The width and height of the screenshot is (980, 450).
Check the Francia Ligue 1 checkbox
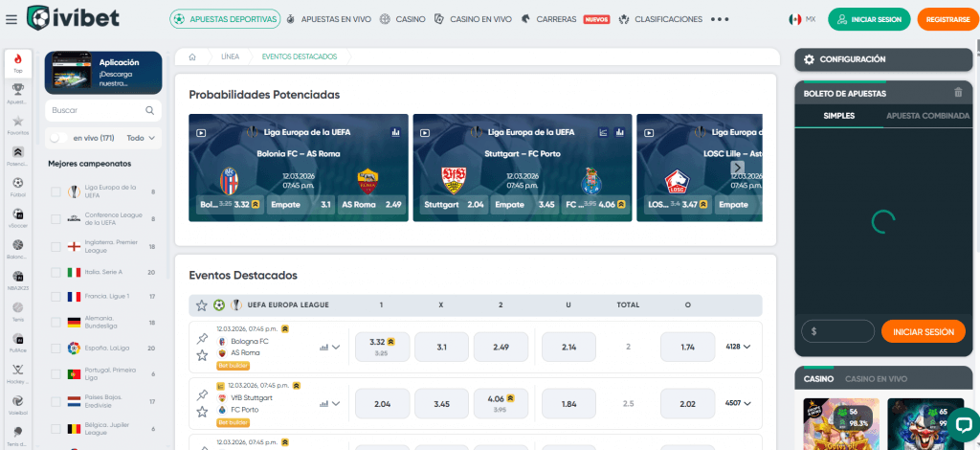(56, 296)
